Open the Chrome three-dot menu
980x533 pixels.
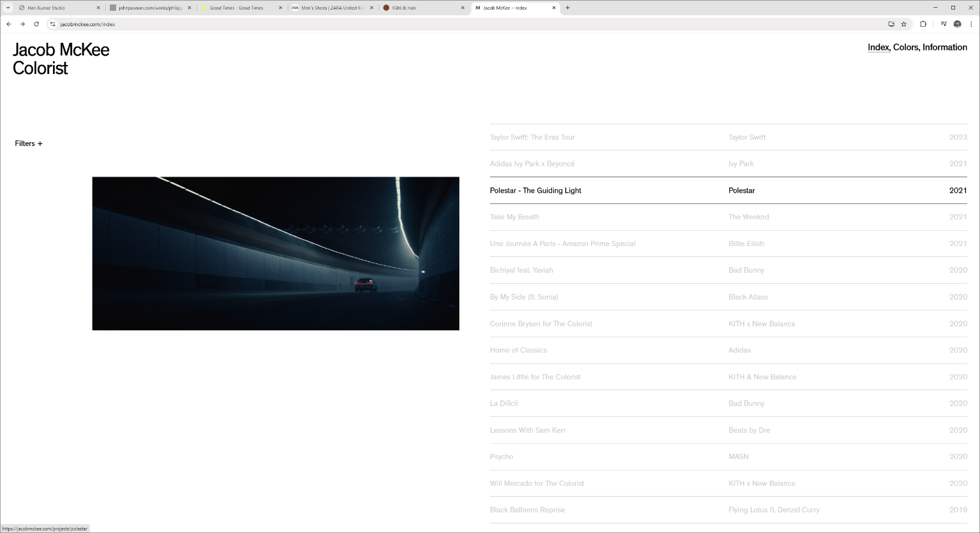[971, 24]
